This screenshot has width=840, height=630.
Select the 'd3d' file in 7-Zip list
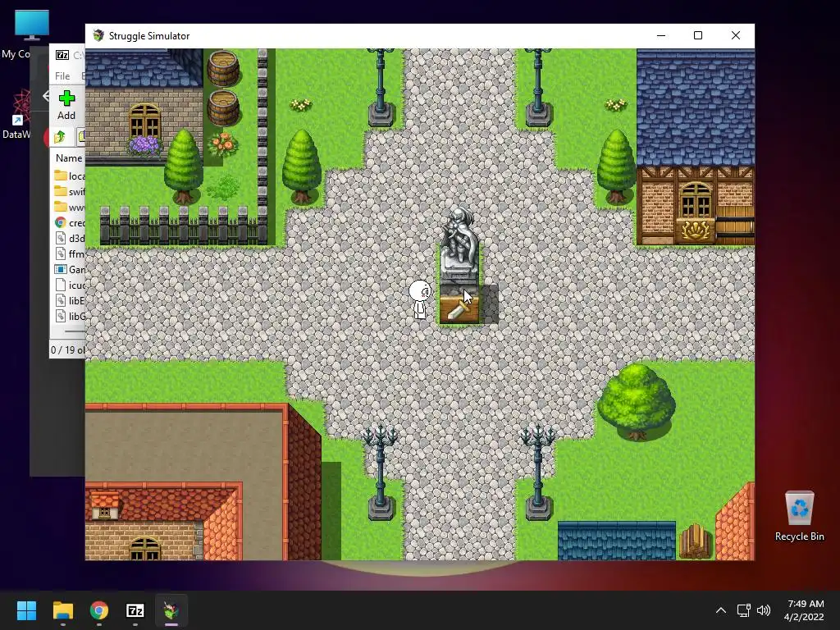point(71,238)
